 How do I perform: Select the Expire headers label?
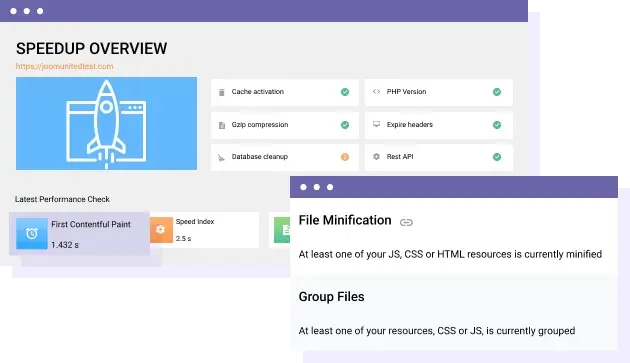coord(409,125)
